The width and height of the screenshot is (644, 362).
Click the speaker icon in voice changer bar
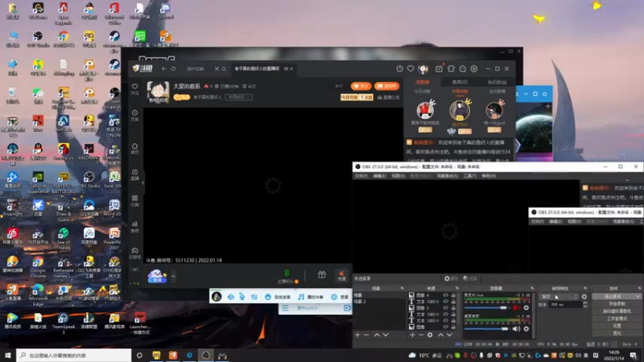click(231, 297)
